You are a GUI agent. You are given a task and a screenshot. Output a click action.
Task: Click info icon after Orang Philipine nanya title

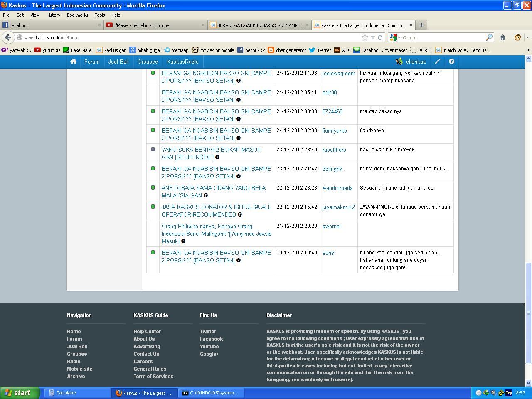click(x=183, y=241)
